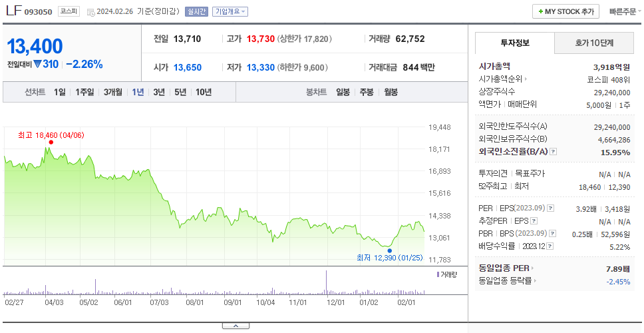Click the 고가 value 13,730

pyautogui.click(x=261, y=39)
